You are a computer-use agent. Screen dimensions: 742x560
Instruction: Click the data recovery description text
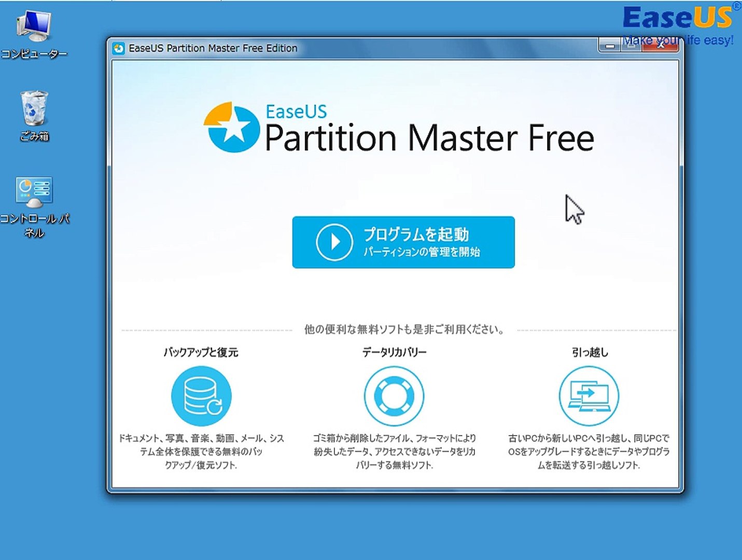coord(395,452)
